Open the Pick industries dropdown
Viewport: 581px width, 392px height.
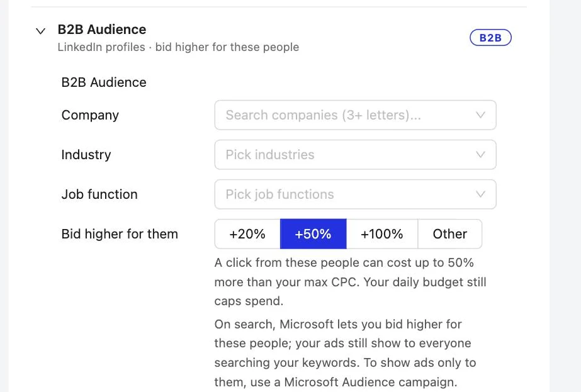click(355, 155)
